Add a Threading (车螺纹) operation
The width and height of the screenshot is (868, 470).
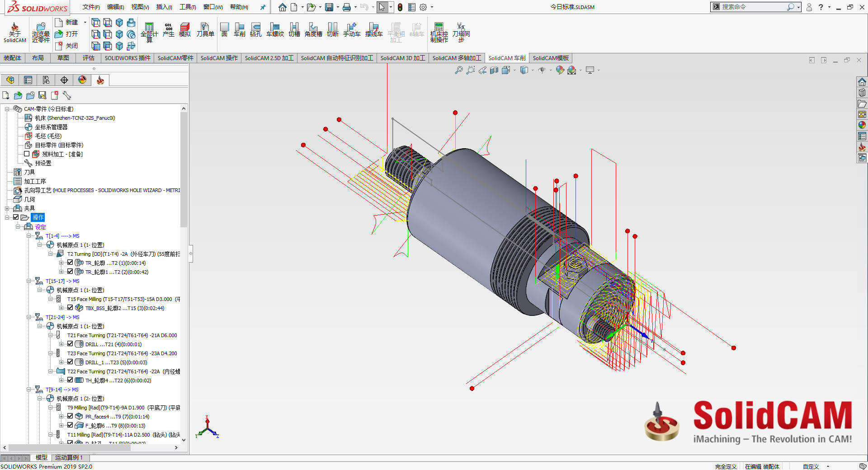275,30
